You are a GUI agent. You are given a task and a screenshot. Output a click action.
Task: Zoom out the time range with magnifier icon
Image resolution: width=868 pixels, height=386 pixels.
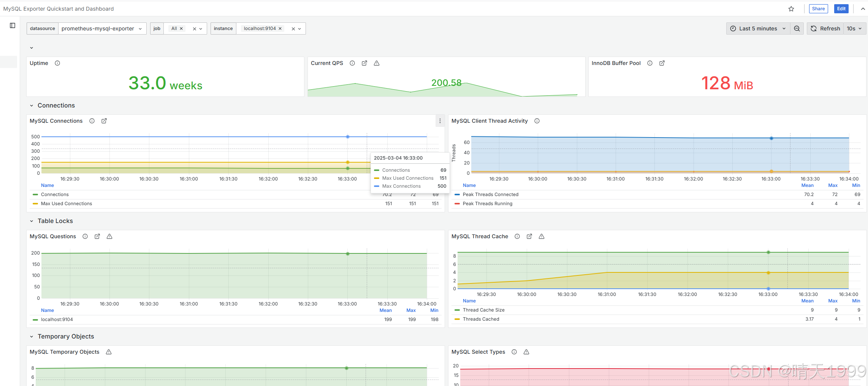point(797,28)
